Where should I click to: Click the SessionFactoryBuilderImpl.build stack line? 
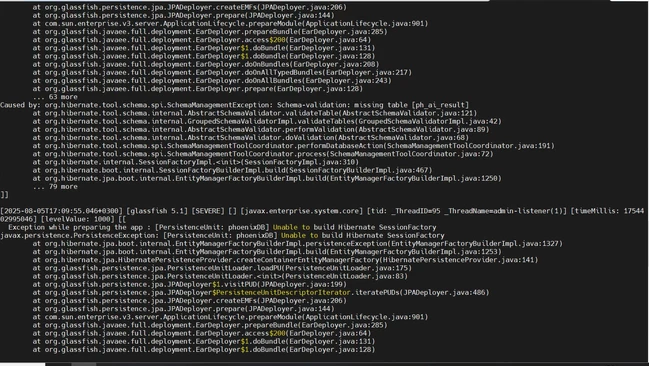(232, 170)
